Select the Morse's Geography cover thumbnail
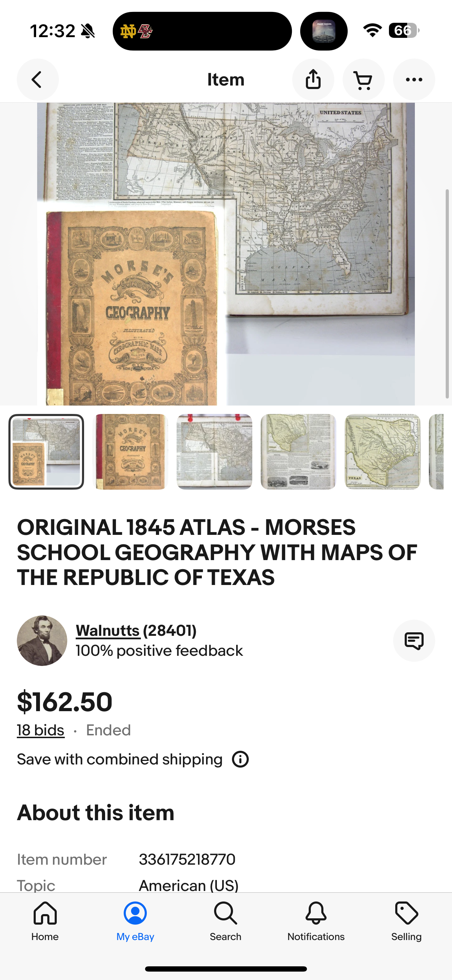The width and height of the screenshot is (452, 980). coord(130,451)
